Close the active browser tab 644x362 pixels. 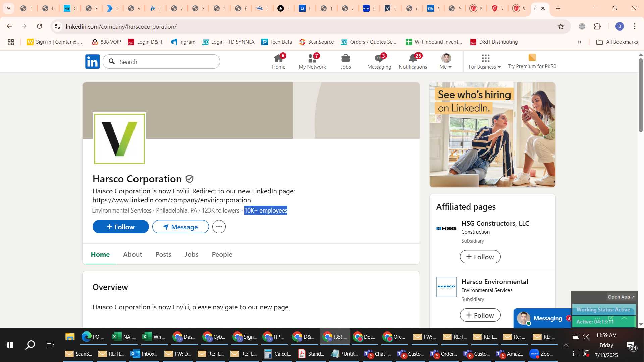point(543,8)
